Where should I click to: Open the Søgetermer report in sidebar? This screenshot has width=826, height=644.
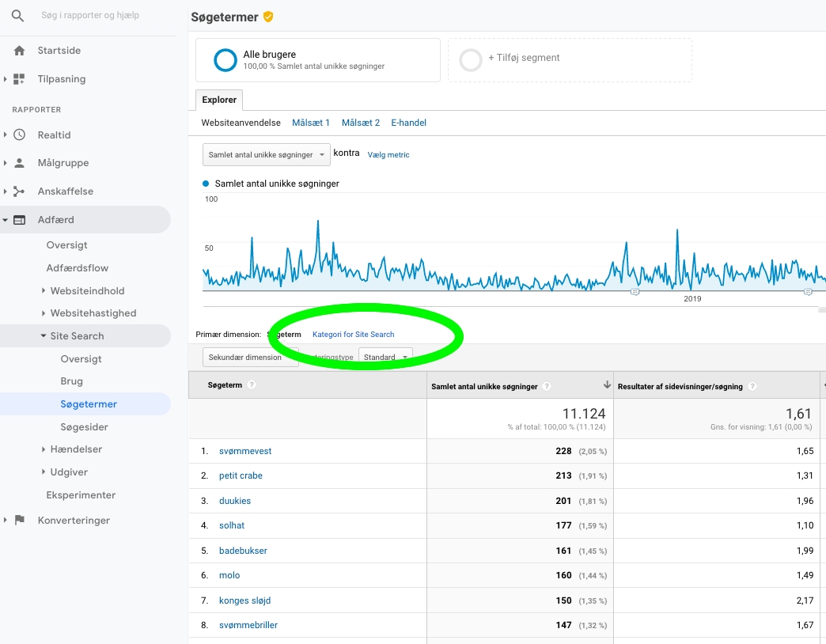[89, 404]
